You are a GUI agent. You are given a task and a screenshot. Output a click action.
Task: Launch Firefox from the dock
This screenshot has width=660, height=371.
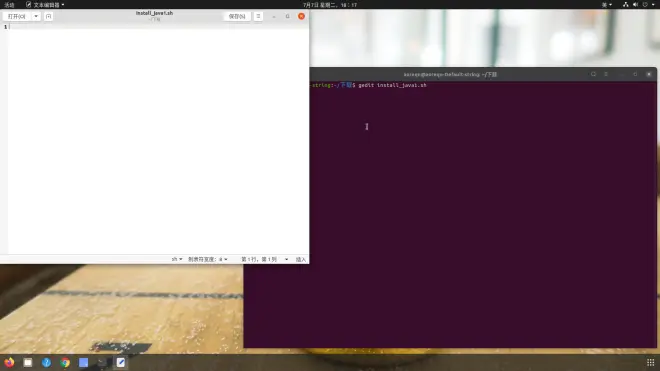click(x=9, y=362)
